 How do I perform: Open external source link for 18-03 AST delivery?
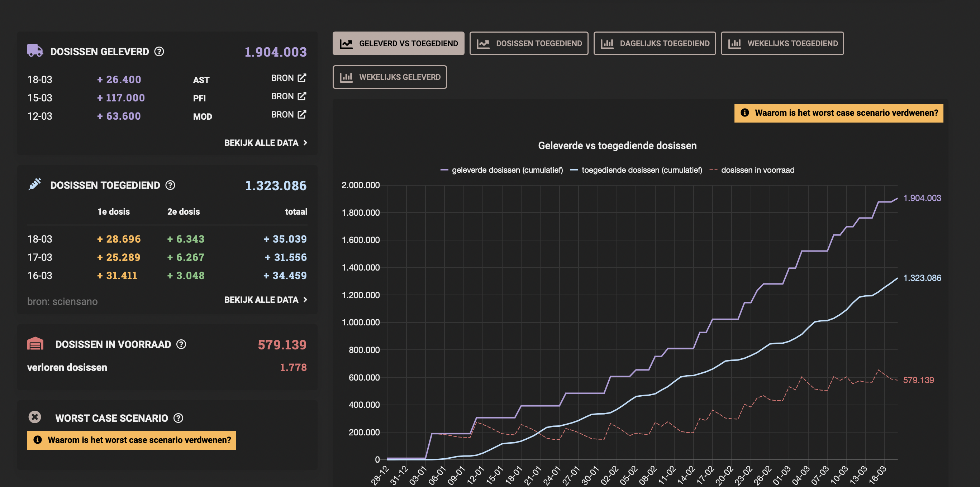pyautogui.click(x=288, y=78)
